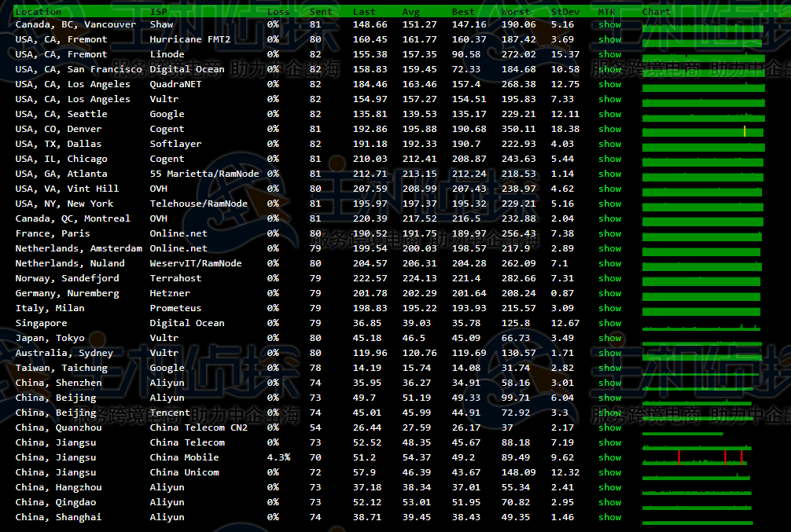
Task: Open MTR for Softlayer Dallas row
Action: (609, 144)
